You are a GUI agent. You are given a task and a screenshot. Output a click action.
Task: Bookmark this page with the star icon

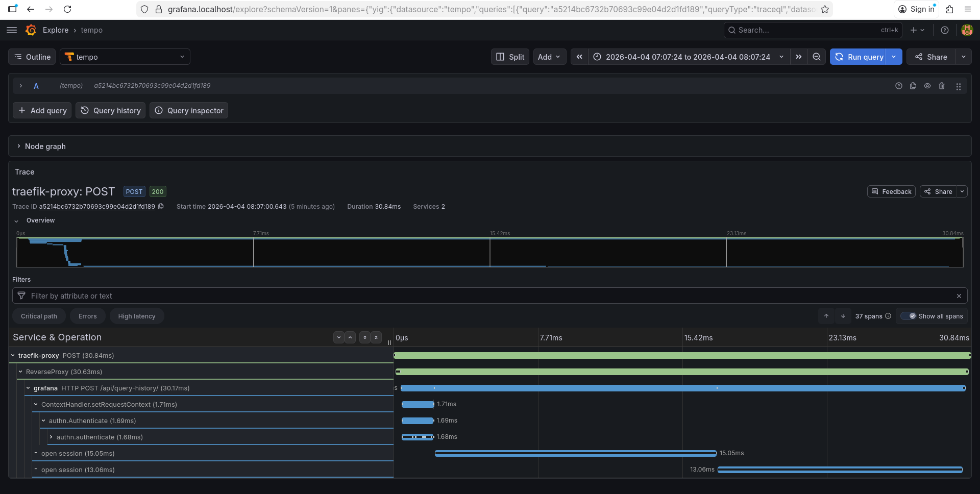(x=825, y=9)
